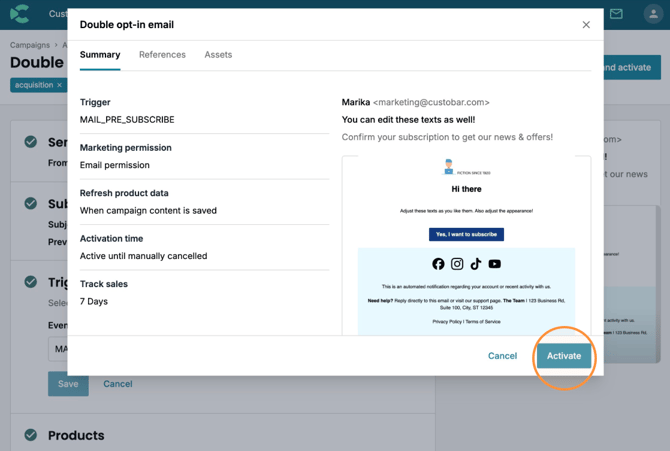Click 'Active until manually cancelled' text
Image resolution: width=670 pixels, height=451 pixels.
tap(144, 256)
